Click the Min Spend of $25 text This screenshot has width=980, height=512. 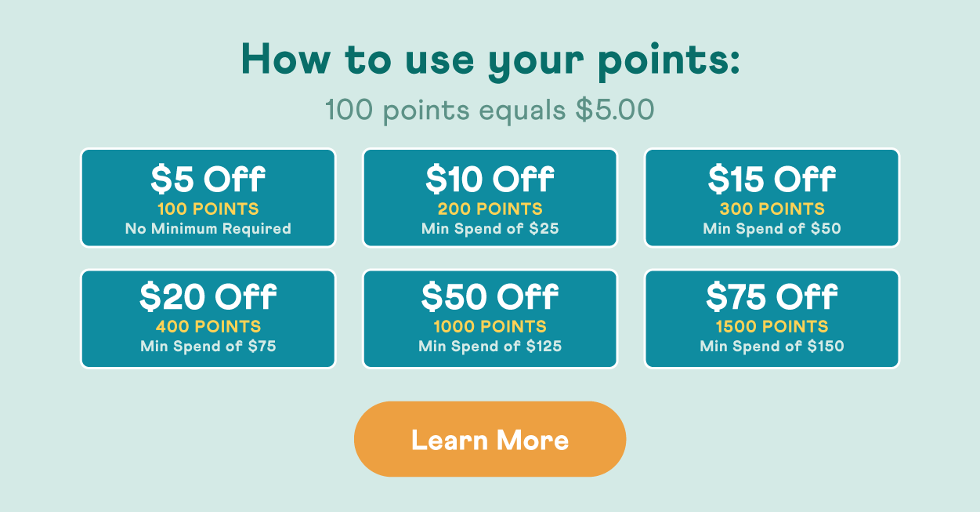pos(490,229)
